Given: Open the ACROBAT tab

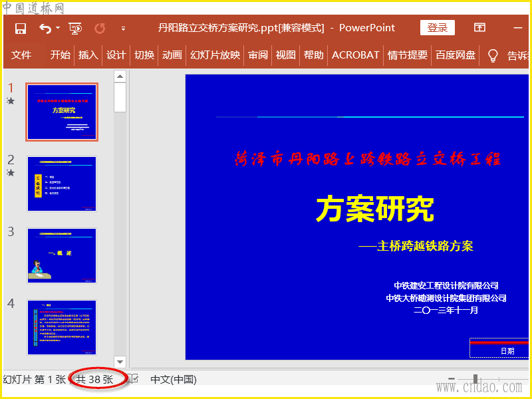Looking at the screenshot, I should point(355,55).
